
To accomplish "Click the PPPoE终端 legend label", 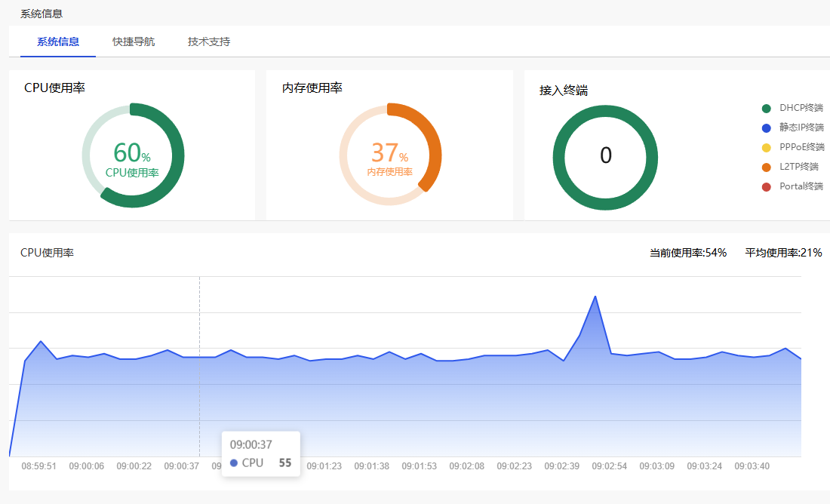I will coord(802,147).
